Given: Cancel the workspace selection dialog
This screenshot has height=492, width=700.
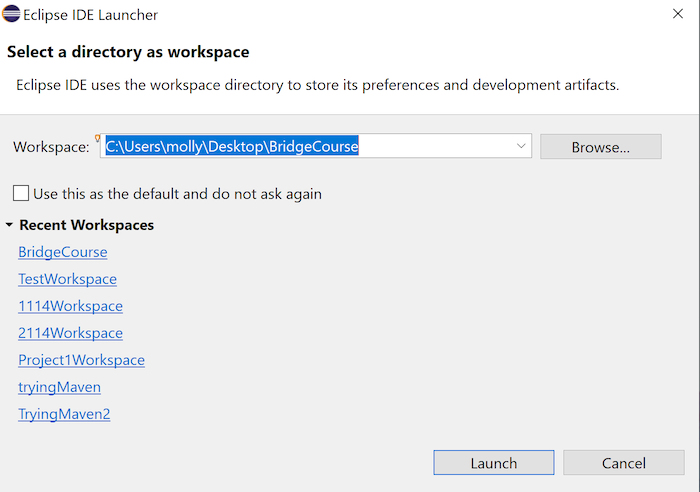Looking at the screenshot, I should pos(624,463).
